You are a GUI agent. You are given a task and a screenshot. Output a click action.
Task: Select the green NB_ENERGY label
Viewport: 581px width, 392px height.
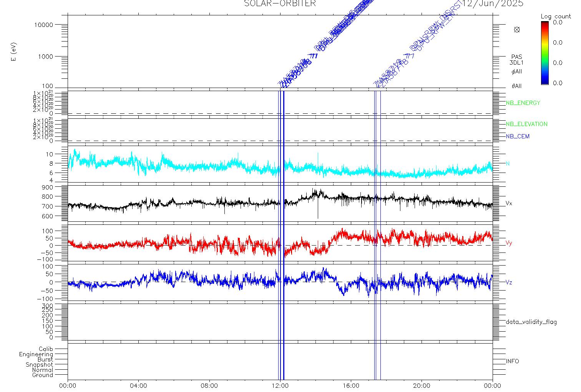[523, 103]
